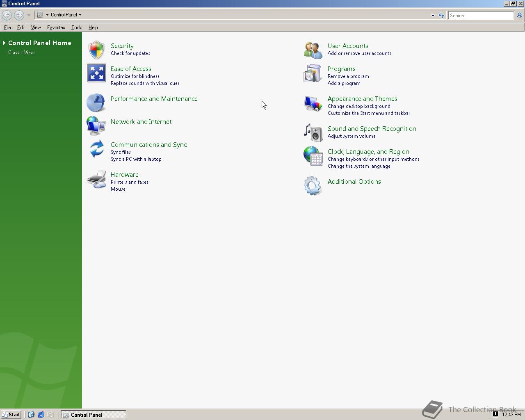Image resolution: width=525 pixels, height=420 pixels.
Task: Click the Control Panel taskbar button
Action: [x=94, y=415]
